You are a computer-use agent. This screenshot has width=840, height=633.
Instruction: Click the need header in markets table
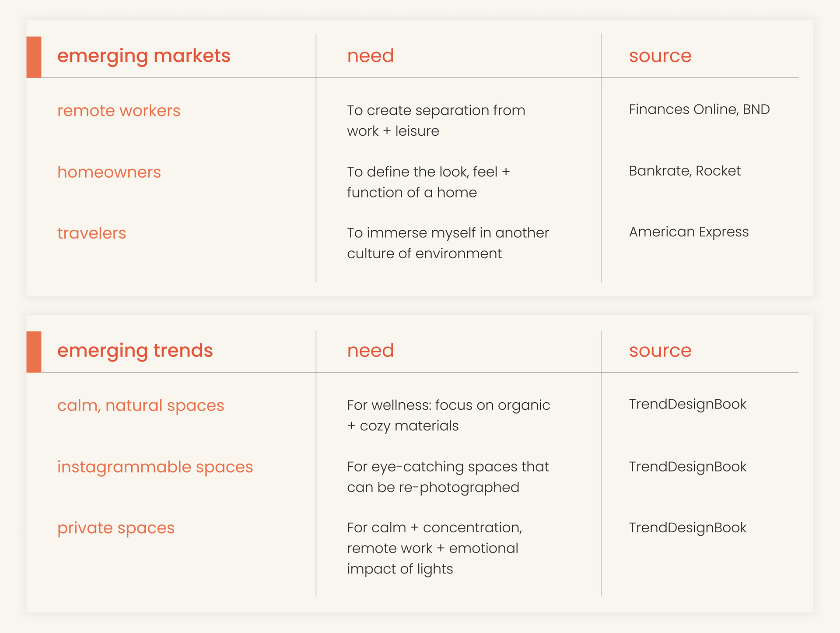(371, 56)
